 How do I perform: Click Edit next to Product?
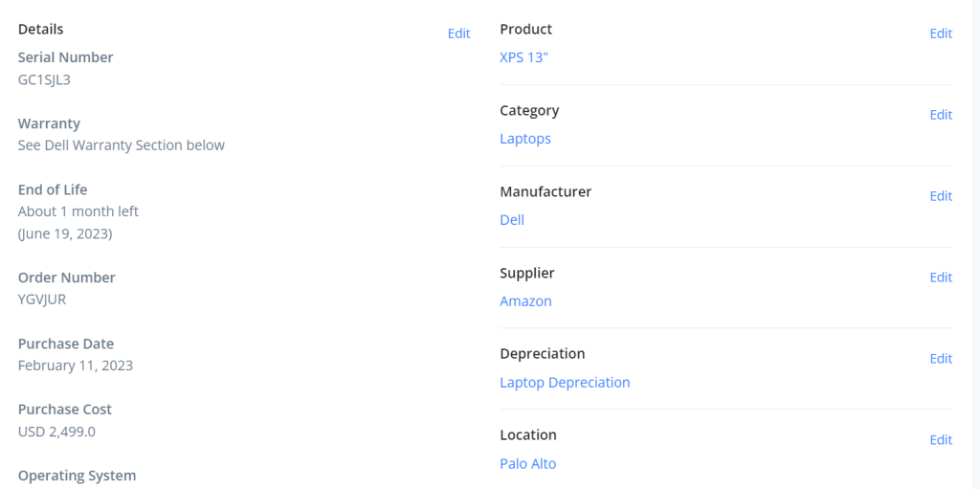click(x=941, y=33)
